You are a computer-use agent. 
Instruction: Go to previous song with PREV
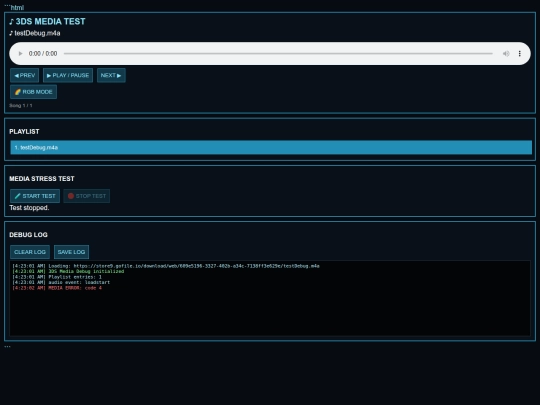tap(24, 75)
